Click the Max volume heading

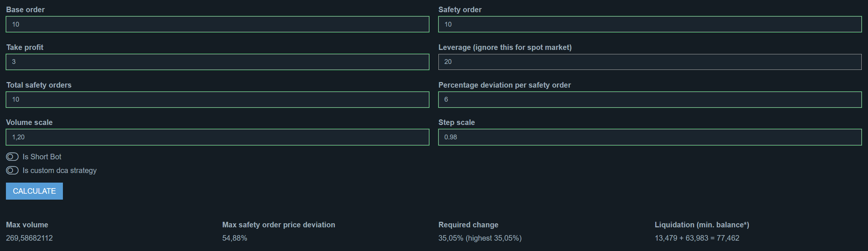[27, 225]
